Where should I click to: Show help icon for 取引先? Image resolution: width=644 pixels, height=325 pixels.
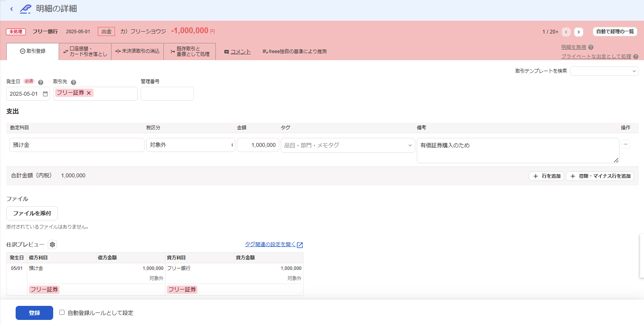click(x=74, y=82)
